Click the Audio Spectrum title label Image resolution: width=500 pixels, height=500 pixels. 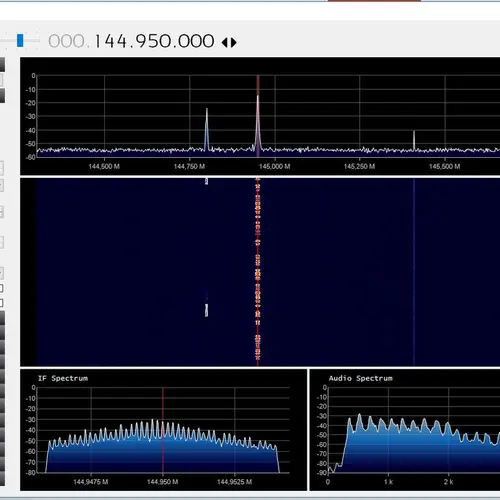[361, 378]
